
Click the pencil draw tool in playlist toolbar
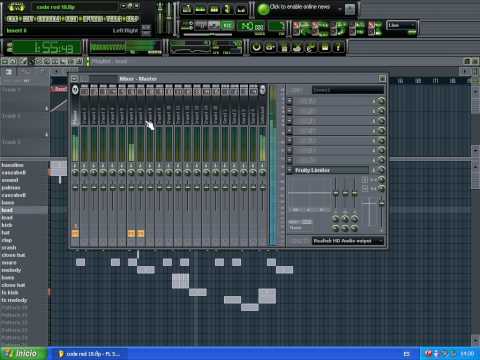tap(23, 61)
